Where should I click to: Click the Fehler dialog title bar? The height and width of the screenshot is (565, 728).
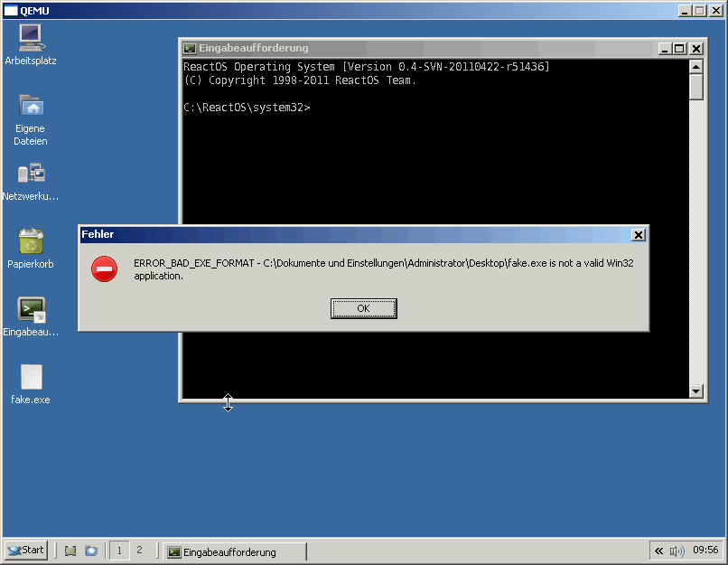pyautogui.click(x=363, y=235)
